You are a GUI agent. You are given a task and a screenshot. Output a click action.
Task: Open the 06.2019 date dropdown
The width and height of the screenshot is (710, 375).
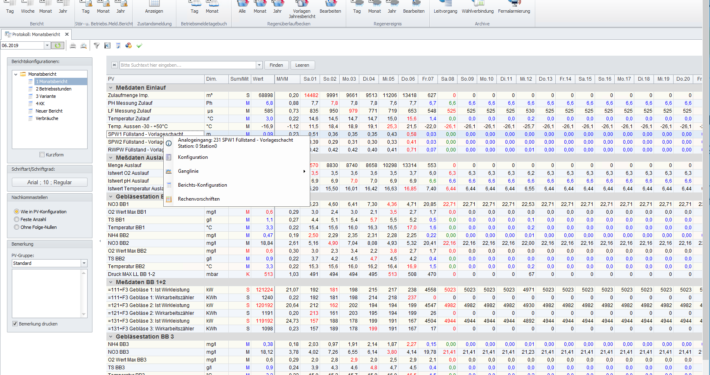47,46
